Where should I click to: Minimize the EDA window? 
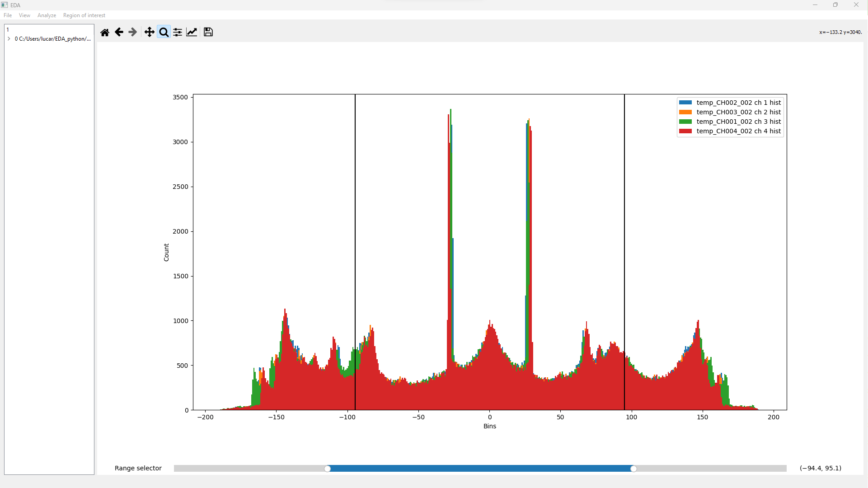coord(815,5)
